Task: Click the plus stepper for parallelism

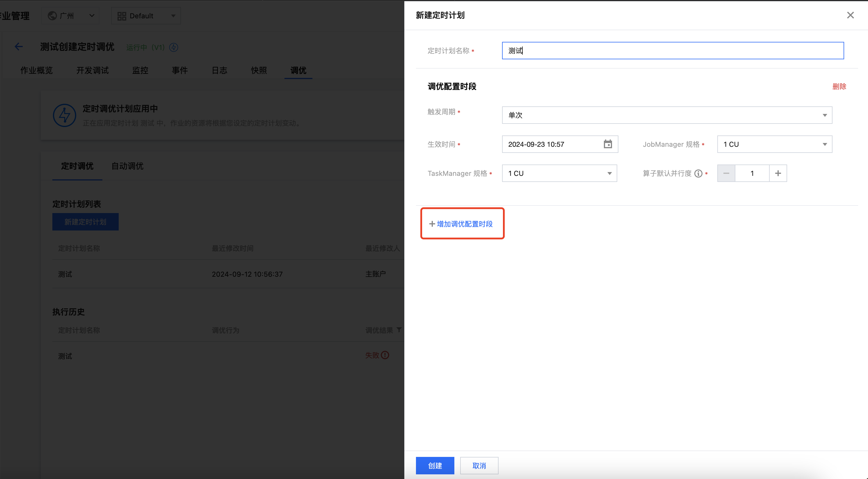Action: tap(778, 173)
